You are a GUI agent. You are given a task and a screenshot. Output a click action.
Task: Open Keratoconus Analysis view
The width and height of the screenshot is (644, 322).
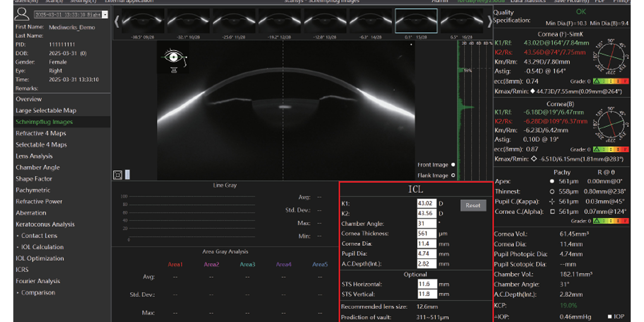coord(45,224)
